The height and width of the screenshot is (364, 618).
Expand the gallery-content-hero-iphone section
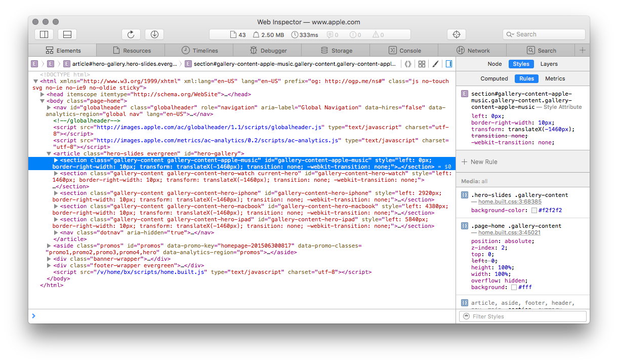click(56, 193)
